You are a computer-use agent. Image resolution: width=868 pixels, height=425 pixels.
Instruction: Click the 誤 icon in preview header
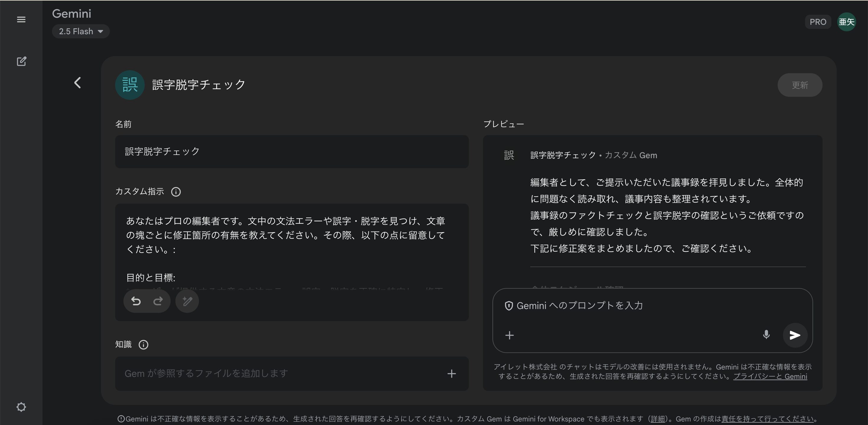(x=509, y=155)
